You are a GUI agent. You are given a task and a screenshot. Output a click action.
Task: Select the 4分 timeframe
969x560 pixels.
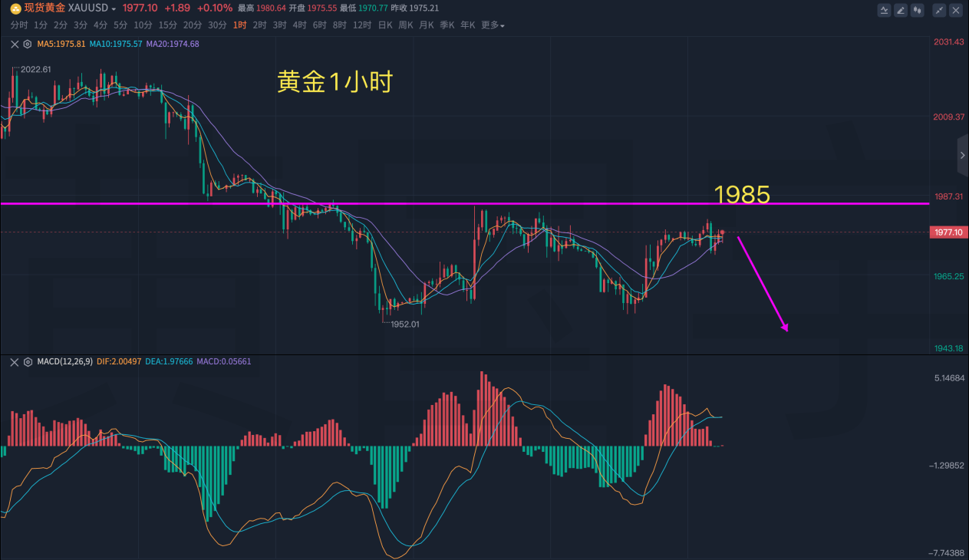[101, 25]
